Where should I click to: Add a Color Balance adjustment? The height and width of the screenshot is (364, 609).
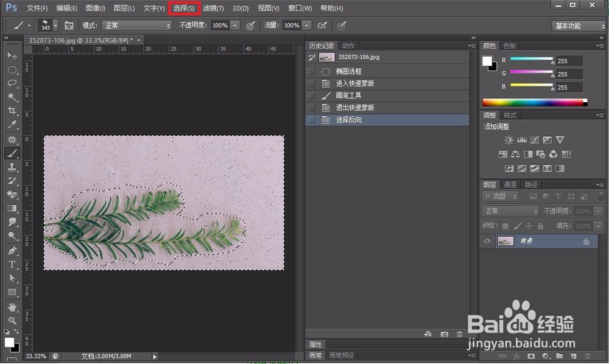pyautogui.click(x=515, y=154)
